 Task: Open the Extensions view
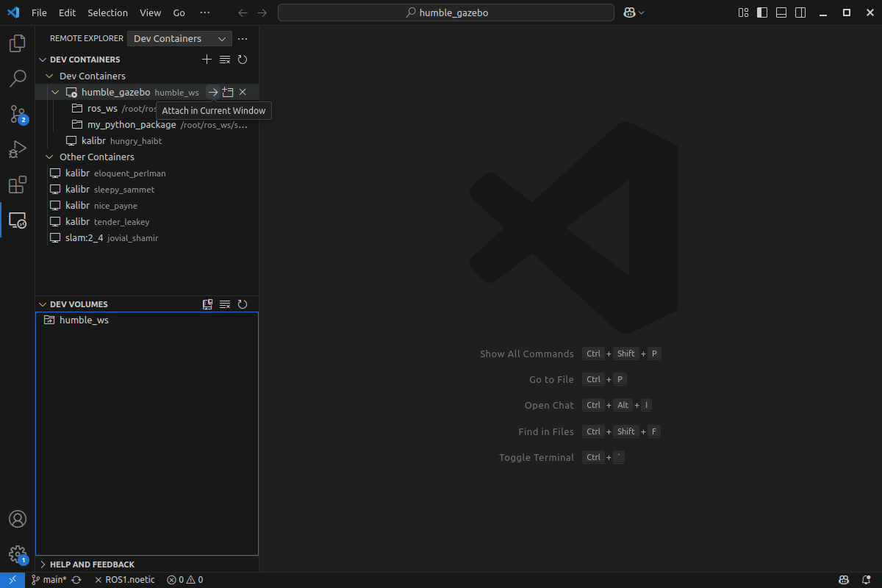coord(17,184)
